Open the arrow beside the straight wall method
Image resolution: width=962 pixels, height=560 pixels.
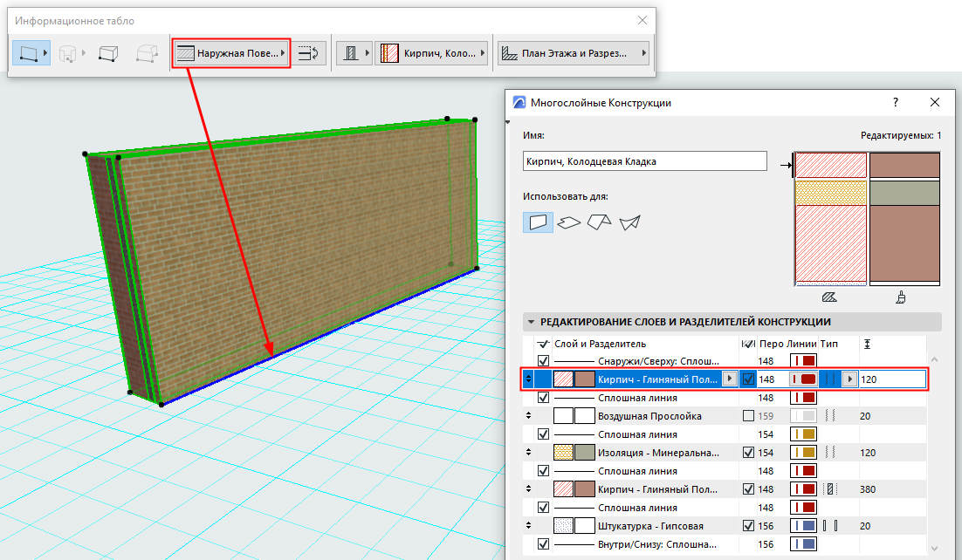(45, 53)
